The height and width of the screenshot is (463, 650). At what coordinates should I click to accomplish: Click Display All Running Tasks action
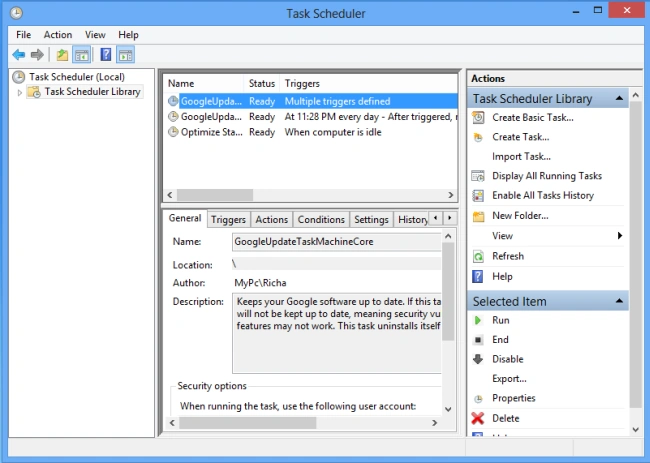(x=547, y=176)
